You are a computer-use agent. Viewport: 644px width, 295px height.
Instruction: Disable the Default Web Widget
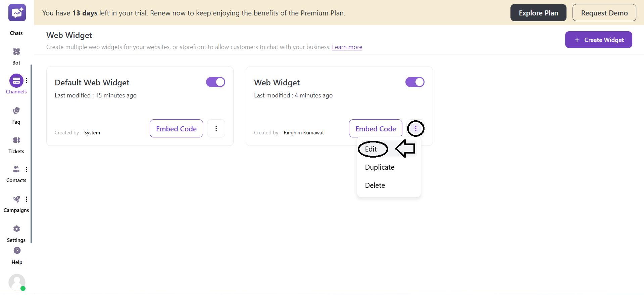click(215, 82)
